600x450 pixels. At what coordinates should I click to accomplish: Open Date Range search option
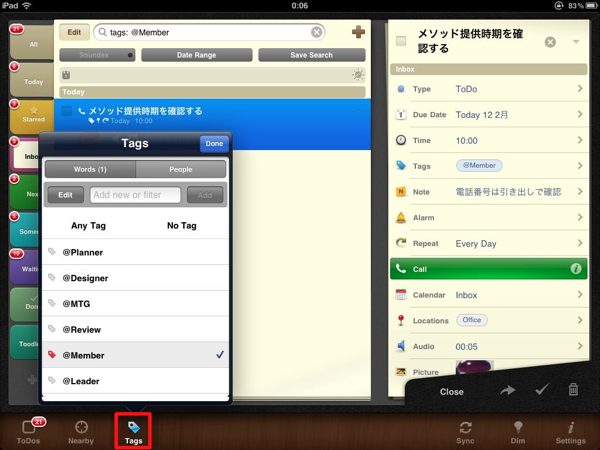coord(197,55)
